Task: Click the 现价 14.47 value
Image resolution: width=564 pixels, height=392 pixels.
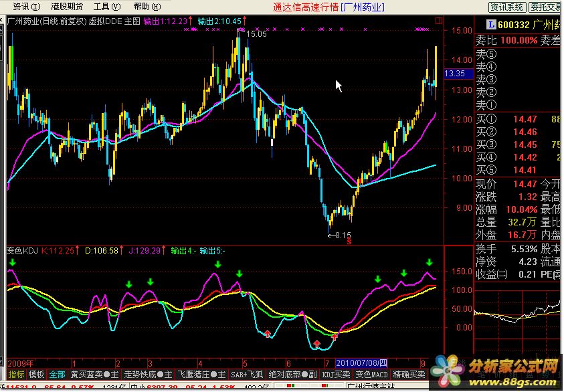Action: tap(525, 184)
